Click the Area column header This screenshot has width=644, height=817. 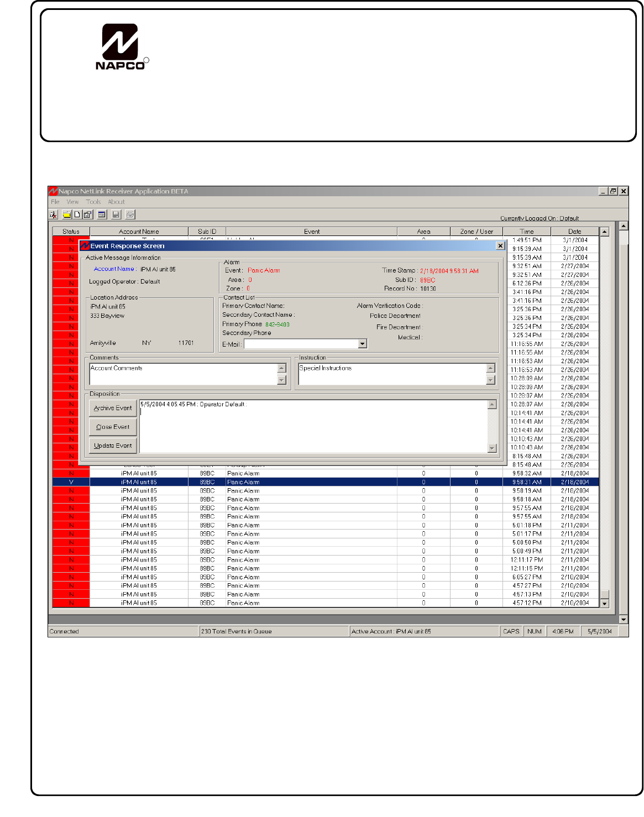(423, 232)
